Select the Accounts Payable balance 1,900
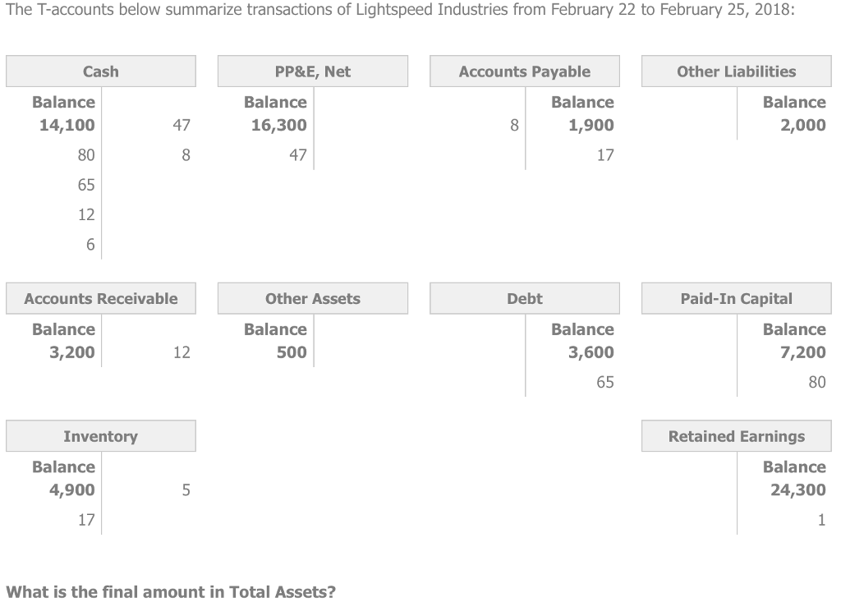Screen dimensions: 841x616 coord(591,125)
